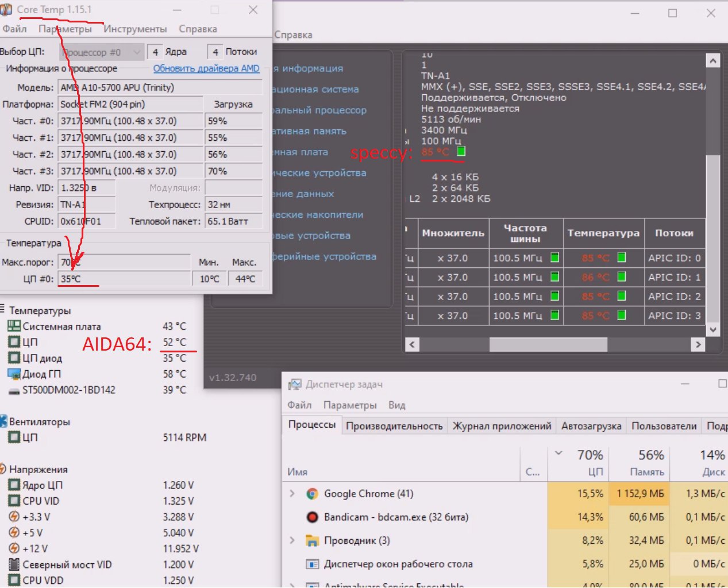Viewport: 728px width, 588px height.
Task: Click Модель field AMD A10-5700 APU
Action: click(161, 87)
